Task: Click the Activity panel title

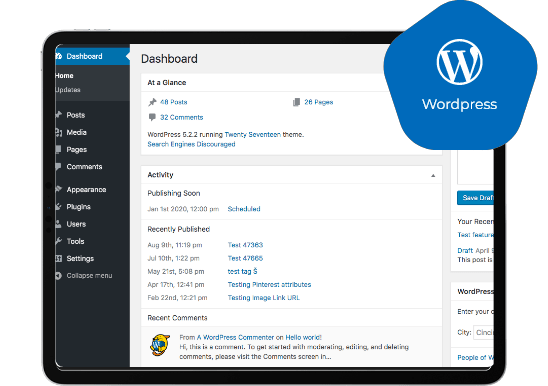Action: point(160,175)
